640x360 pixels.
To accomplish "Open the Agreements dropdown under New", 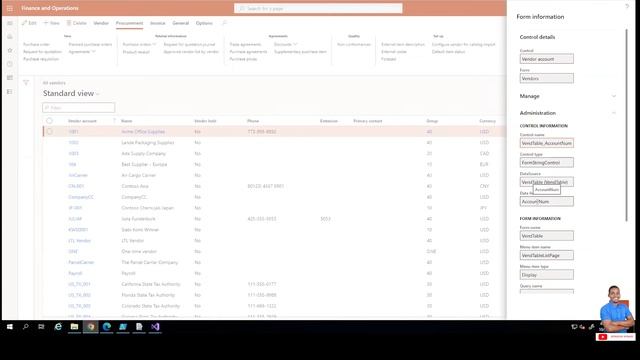I will [x=82, y=52].
